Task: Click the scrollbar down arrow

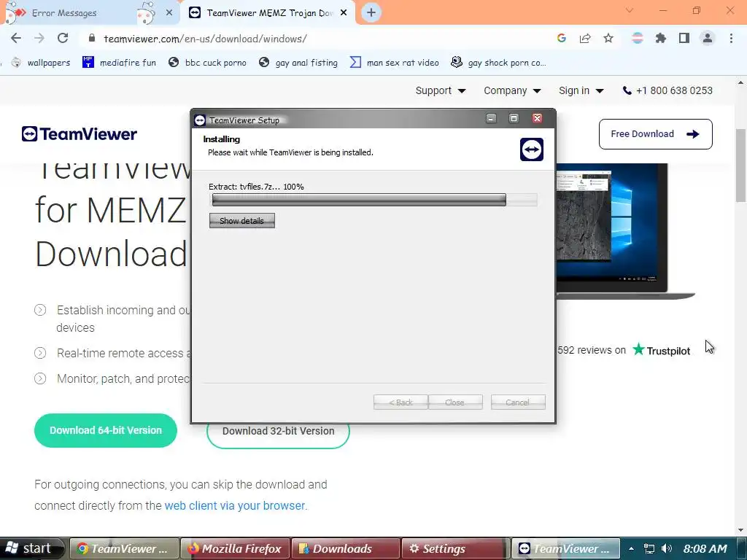Action: pos(741,530)
